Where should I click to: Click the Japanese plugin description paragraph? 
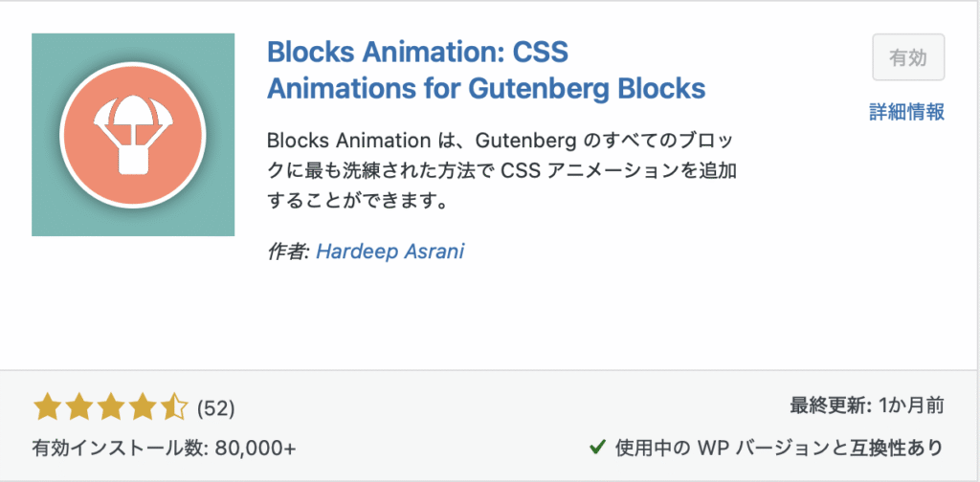tap(501, 171)
